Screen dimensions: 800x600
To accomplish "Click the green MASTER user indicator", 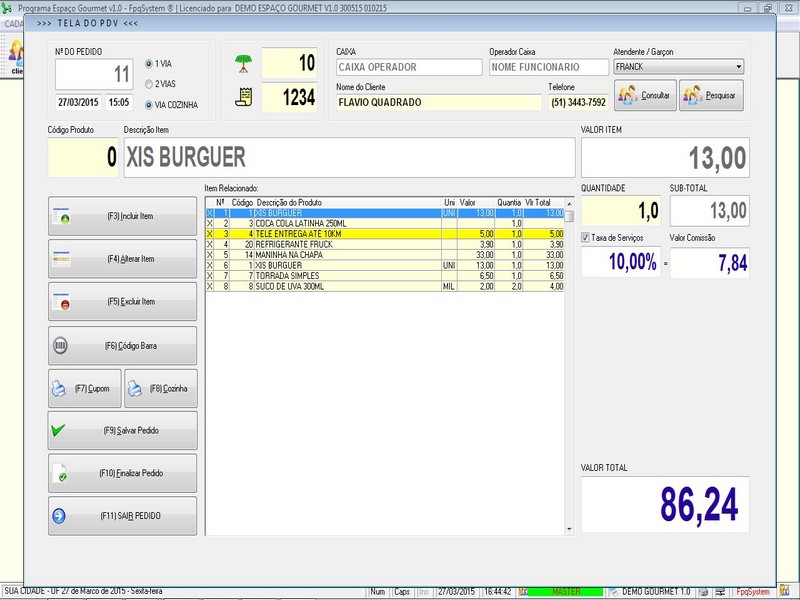I will pyautogui.click(x=566, y=592).
